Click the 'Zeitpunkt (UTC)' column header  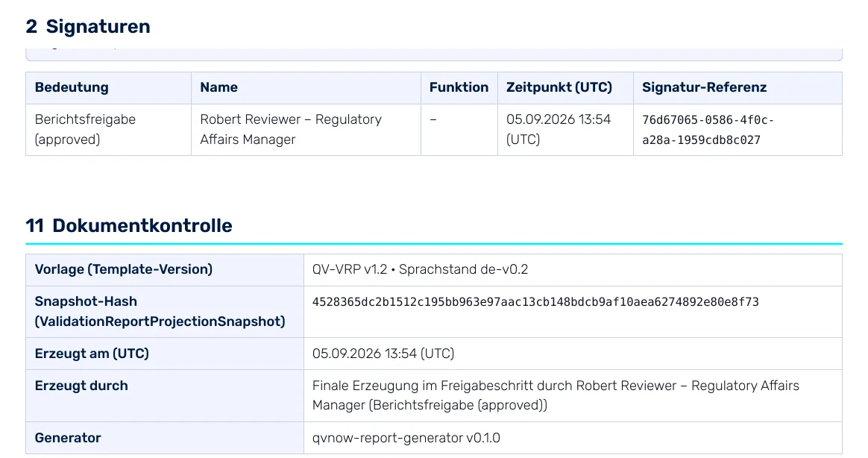tap(559, 87)
